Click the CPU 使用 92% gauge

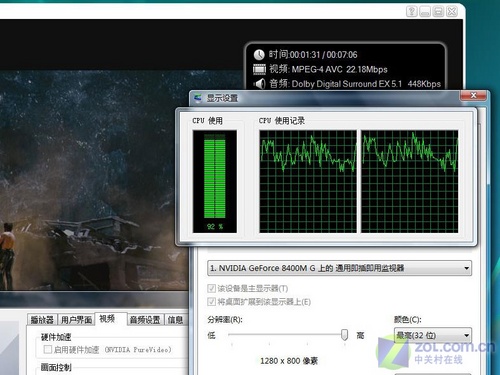(x=215, y=181)
